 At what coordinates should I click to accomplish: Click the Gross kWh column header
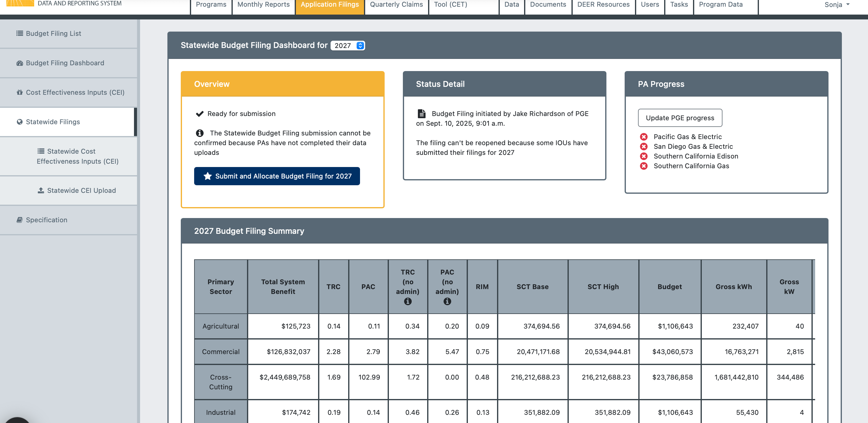[733, 287]
